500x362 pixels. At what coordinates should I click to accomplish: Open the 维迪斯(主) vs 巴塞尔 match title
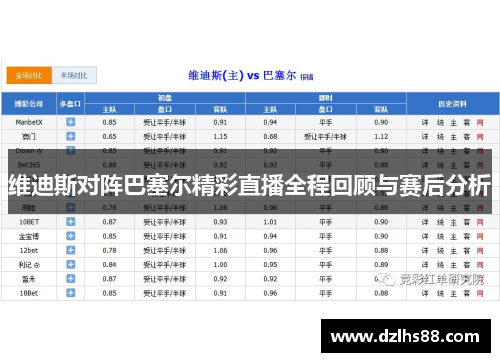coord(242,75)
